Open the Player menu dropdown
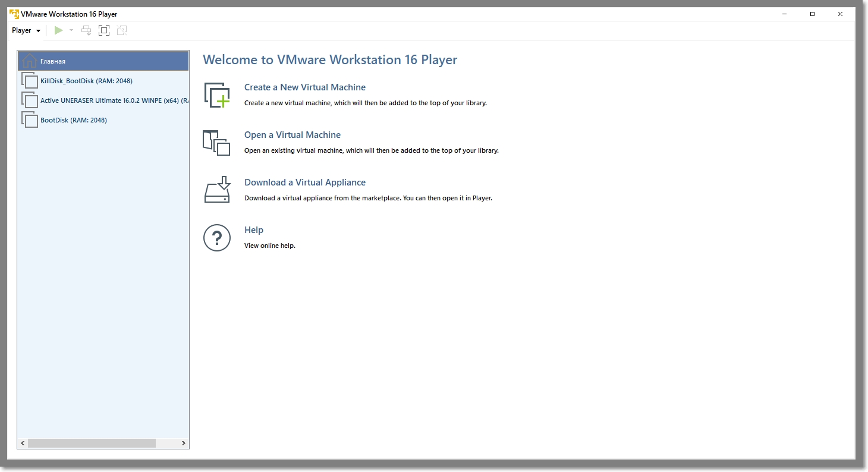This screenshot has width=868, height=472. 26,30
